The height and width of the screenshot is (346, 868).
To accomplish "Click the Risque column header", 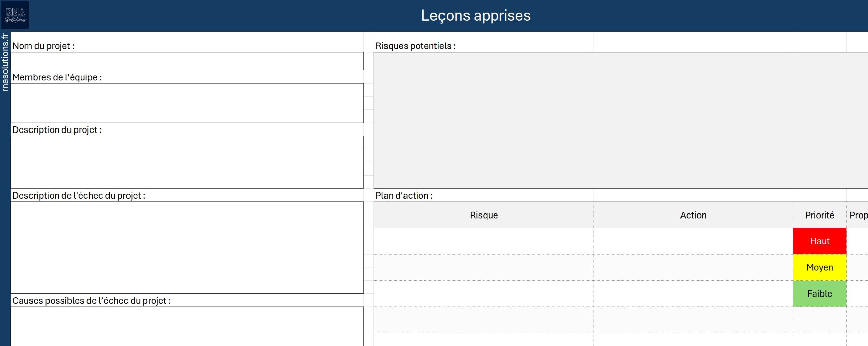I will pyautogui.click(x=484, y=215).
